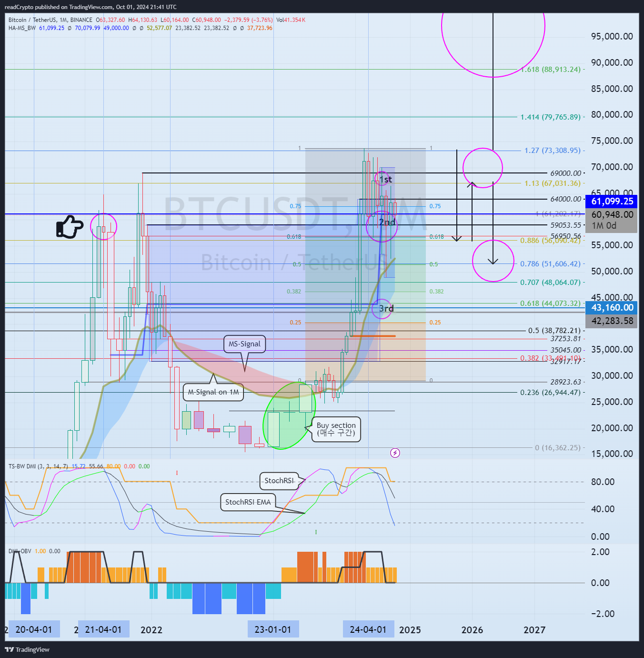Select the Buy section callout

click(336, 429)
